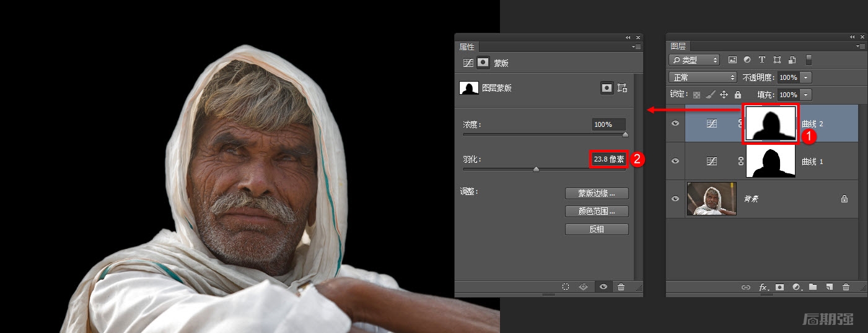This screenshot has height=333, width=868.
Task: Click the 反相 invert button
Action: point(597,229)
